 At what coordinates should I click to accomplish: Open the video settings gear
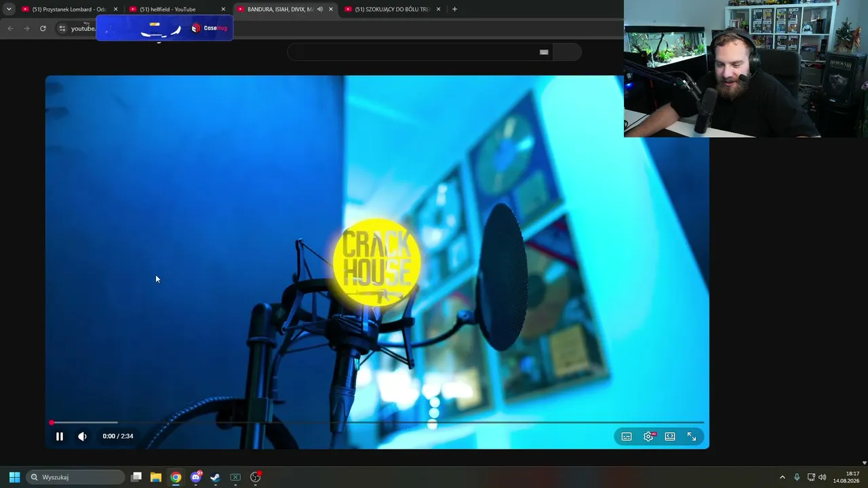648,436
